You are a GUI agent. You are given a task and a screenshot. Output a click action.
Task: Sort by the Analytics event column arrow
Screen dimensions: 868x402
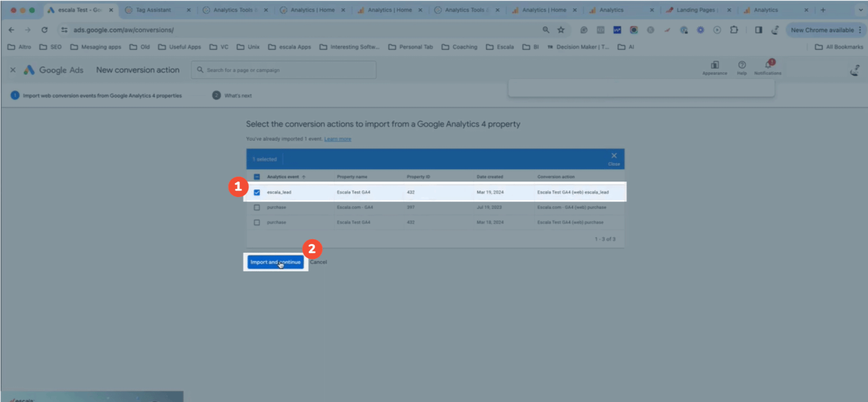[x=304, y=177]
